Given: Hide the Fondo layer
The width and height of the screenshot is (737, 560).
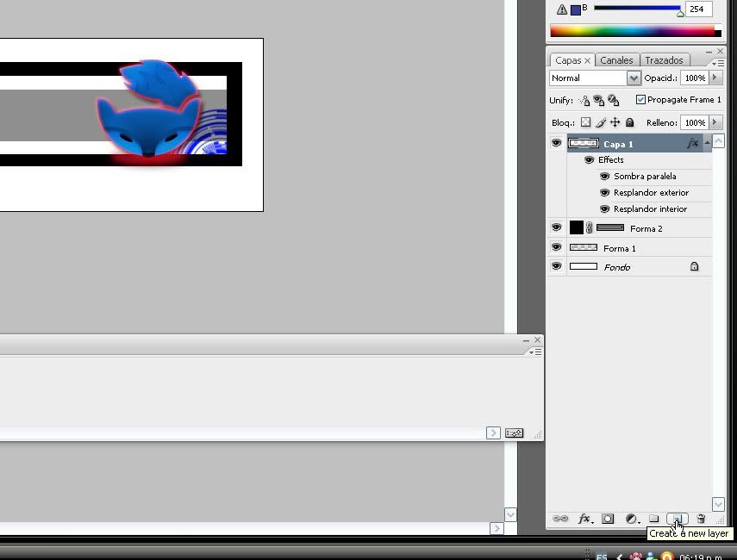Looking at the screenshot, I should point(557,266).
